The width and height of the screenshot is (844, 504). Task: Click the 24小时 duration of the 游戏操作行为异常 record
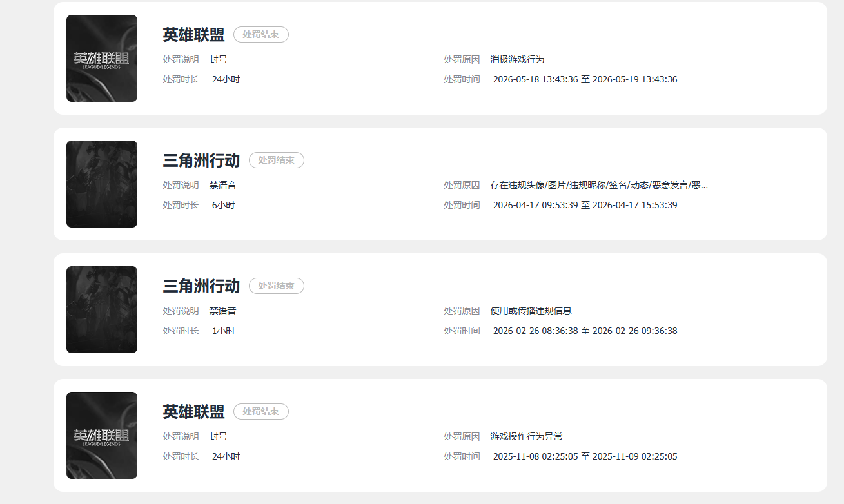[226, 457]
